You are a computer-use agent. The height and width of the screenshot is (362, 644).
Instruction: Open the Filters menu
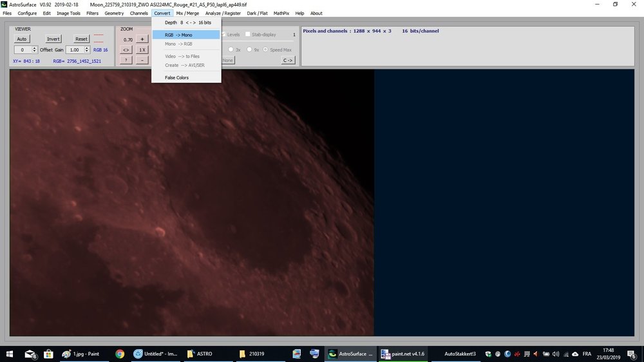pos(92,13)
